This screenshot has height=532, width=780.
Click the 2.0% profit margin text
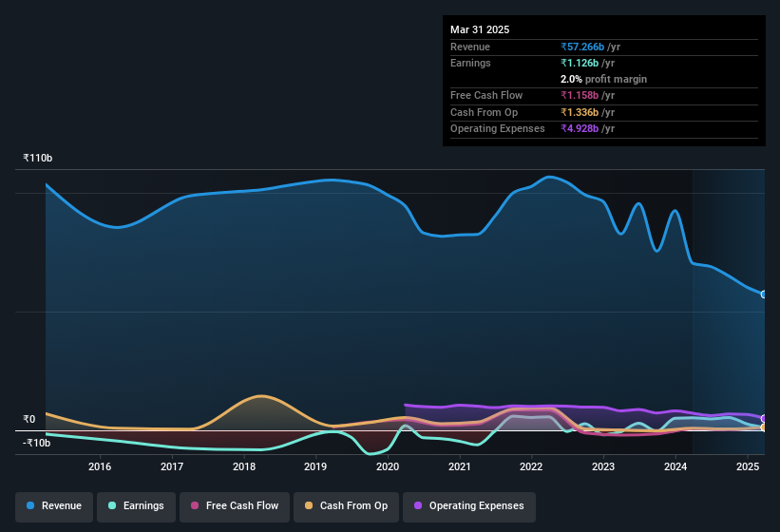pyautogui.click(x=604, y=79)
